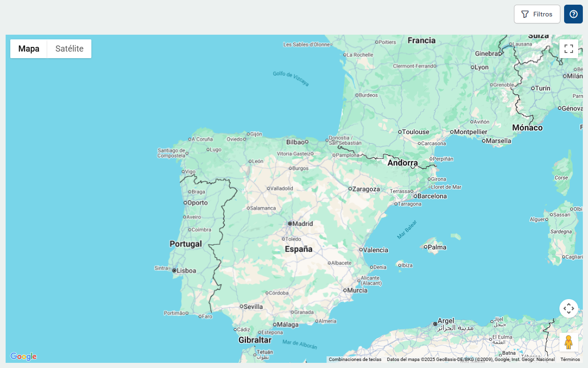Screen dimensions: 588x368
Task: Click the Valencia city label
Action: [x=375, y=250]
